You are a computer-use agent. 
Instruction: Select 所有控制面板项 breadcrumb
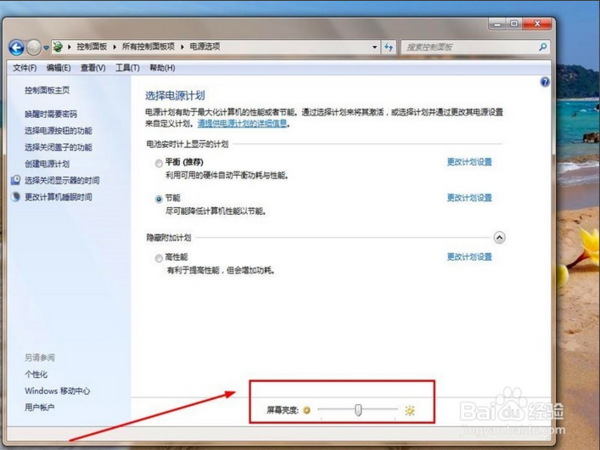click(x=148, y=47)
